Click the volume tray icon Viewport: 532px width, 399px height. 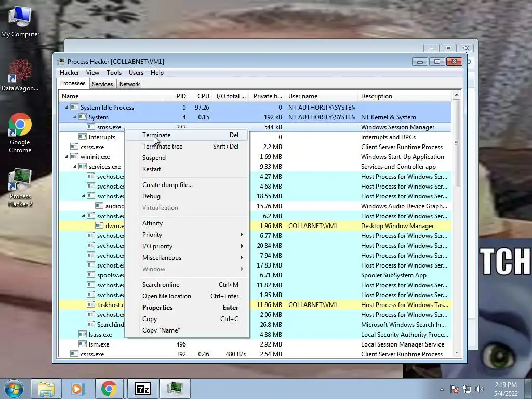click(480, 389)
